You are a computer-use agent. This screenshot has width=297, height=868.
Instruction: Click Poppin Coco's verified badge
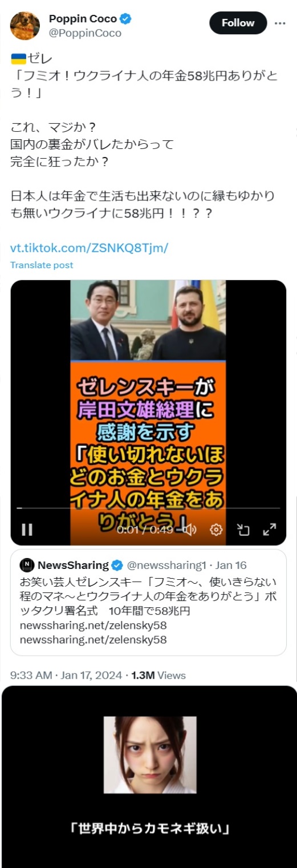pyautogui.click(x=125, y=19)
